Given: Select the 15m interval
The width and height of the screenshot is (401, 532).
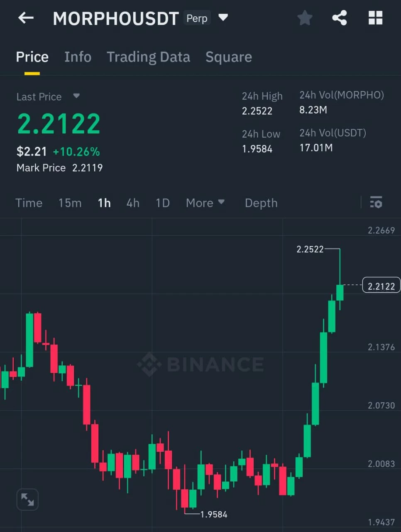Looking at the screenshot, I should click(x=70, y=203).
